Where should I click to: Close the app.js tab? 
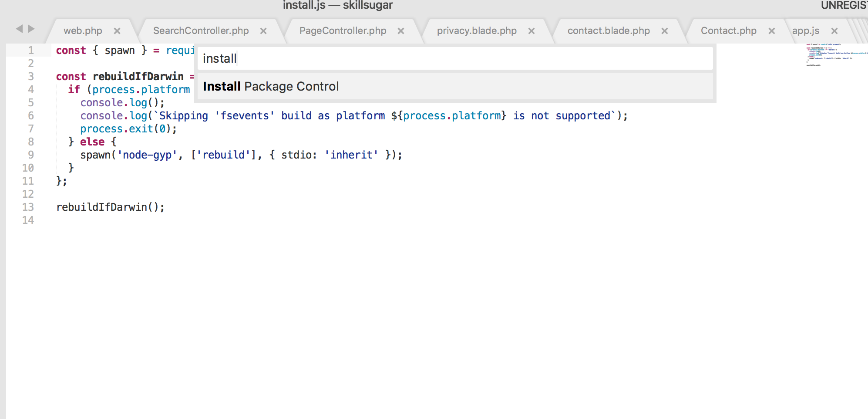pos(834,31)
